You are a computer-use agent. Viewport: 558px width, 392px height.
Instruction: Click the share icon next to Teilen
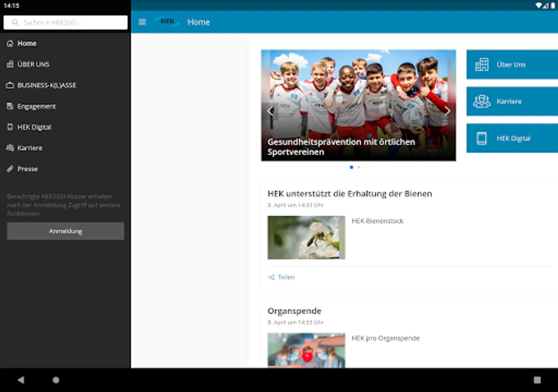[x=271, y=277]
